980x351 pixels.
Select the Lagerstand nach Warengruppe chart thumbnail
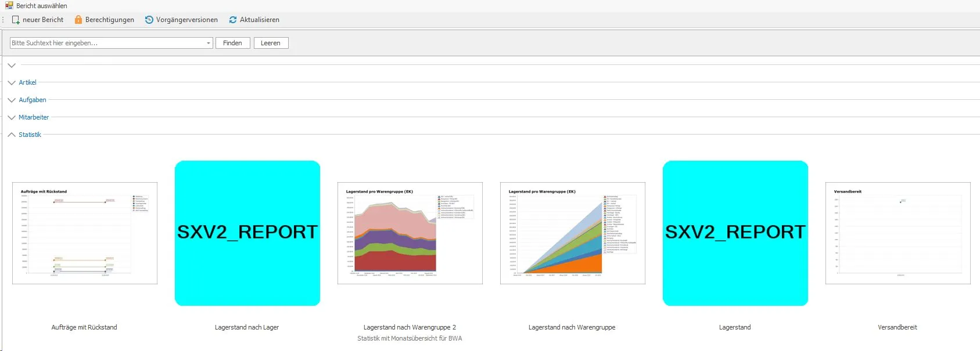[573, 233]
